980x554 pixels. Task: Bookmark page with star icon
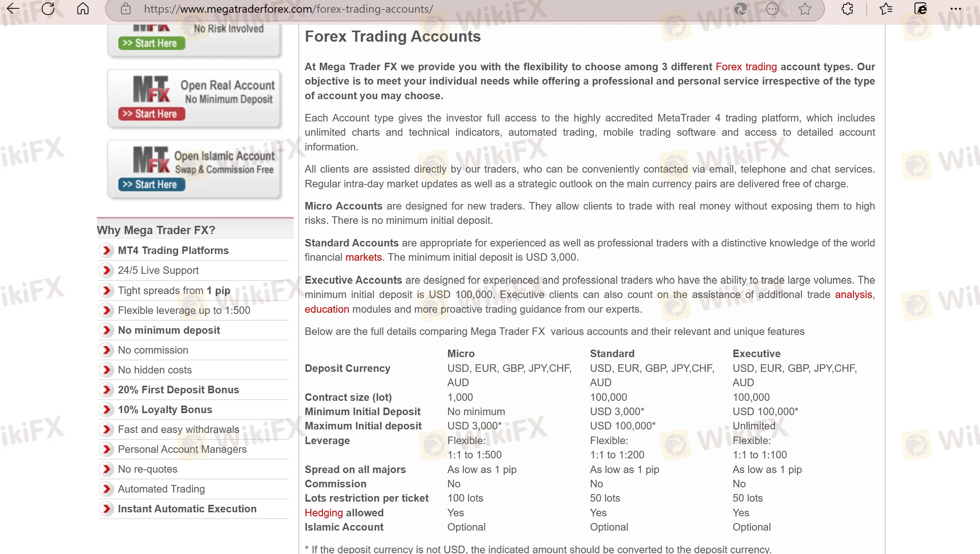pyautogui.click(x=805, y=9)
